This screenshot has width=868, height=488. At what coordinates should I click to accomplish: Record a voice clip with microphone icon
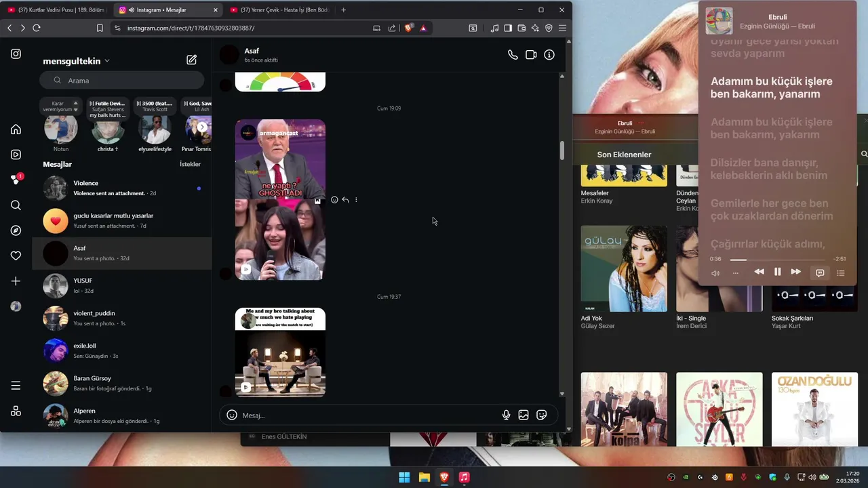506,415
